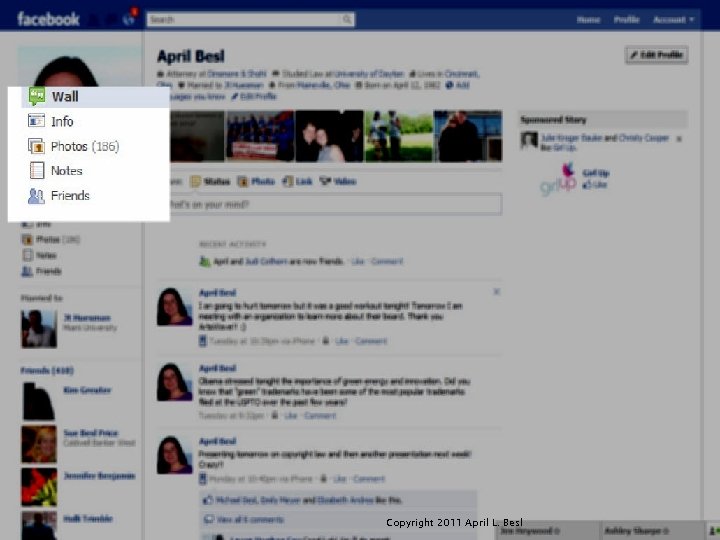Open the Girl Up sponsored page link
Screen dimensions: 720x540
596,173
